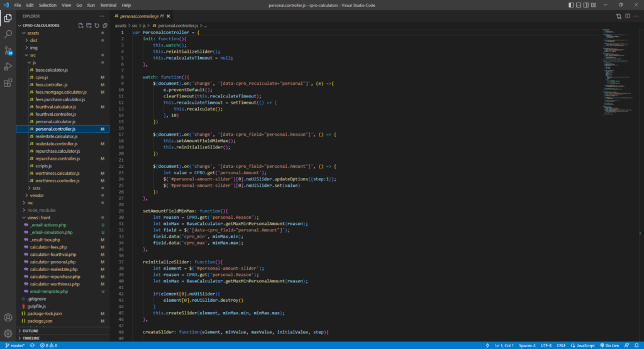644x349 pixels.
Task: Expand the scss folder
Action: coord(30,188)
